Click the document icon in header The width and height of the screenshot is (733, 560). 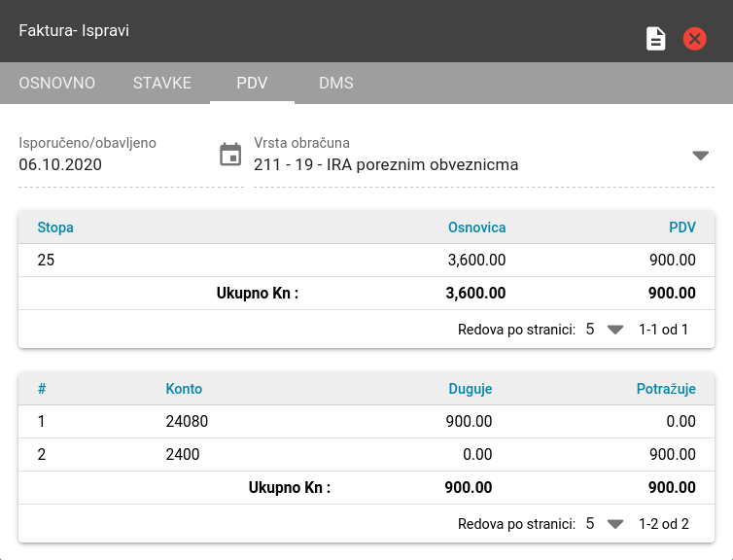click(655, 39)
